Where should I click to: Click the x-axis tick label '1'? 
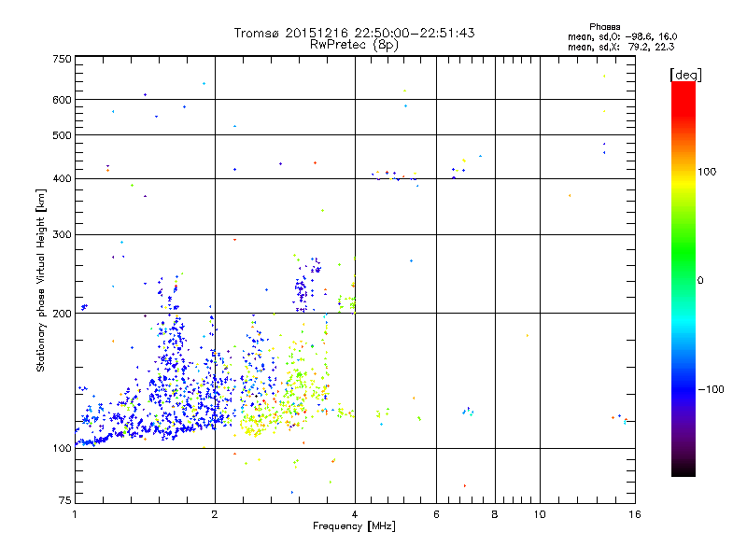coord(75,514)
